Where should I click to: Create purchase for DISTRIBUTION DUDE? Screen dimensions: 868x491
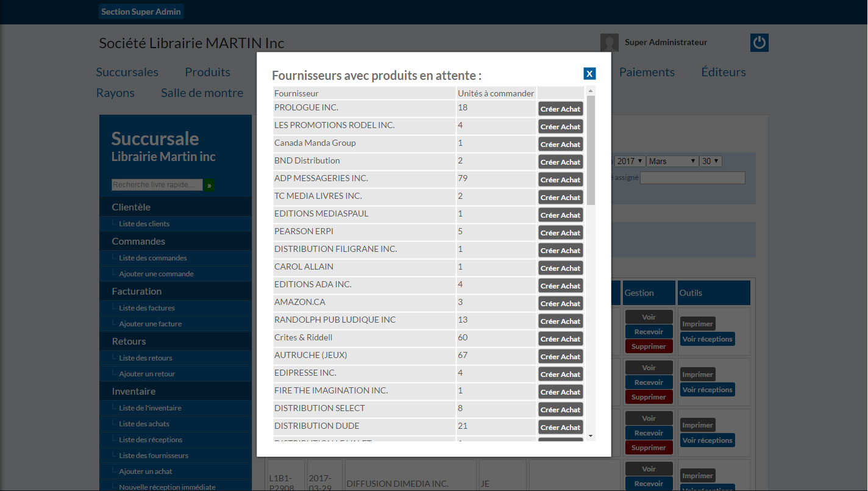[x=560, y=428]
